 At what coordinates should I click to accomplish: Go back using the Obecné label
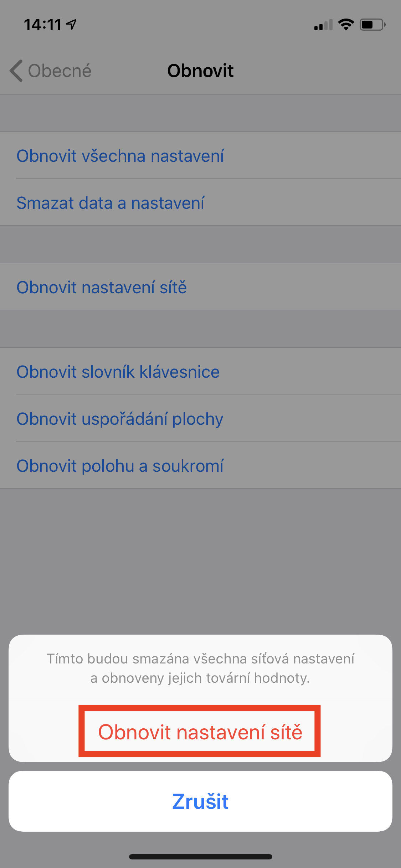click(x=60, y=71)
